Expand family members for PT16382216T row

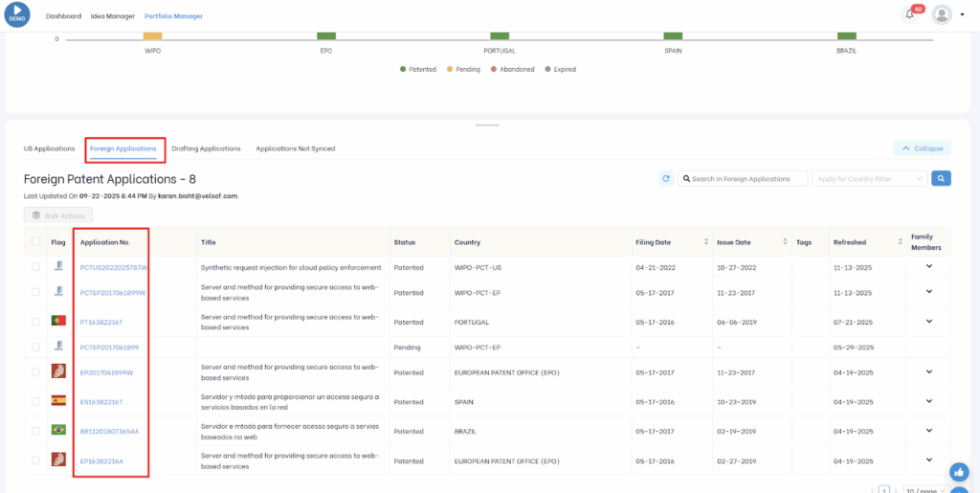coord(927,320)
